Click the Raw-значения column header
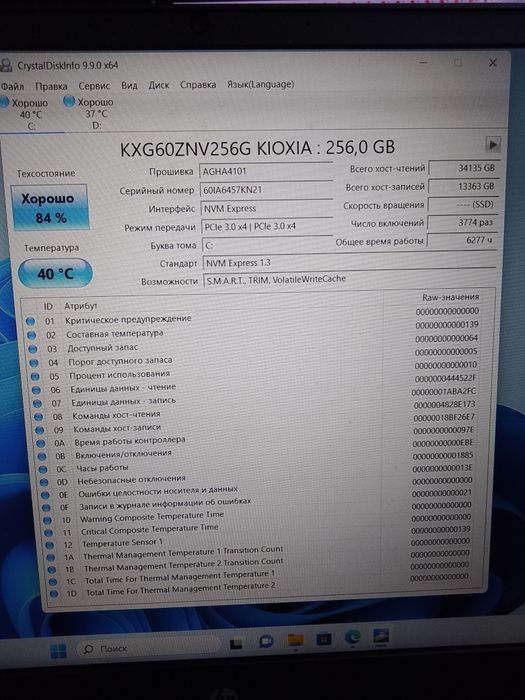Viewport: 525px width, 700px height. coord(450,297)
